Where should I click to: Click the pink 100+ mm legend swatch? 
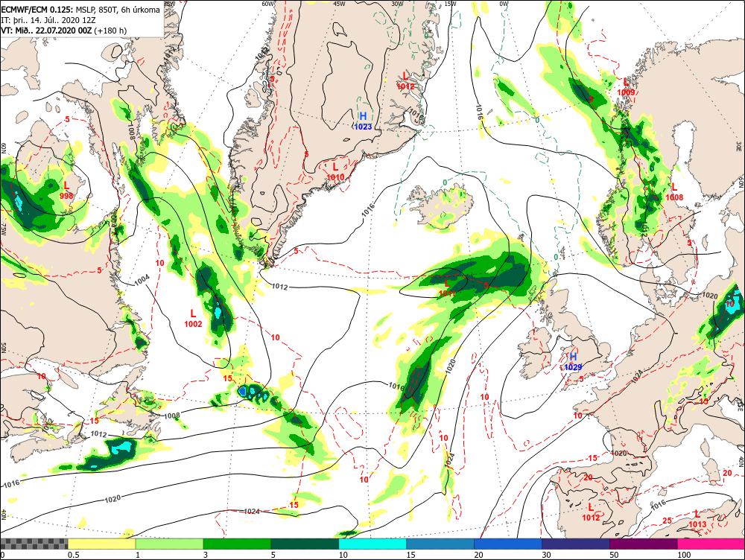711,544
